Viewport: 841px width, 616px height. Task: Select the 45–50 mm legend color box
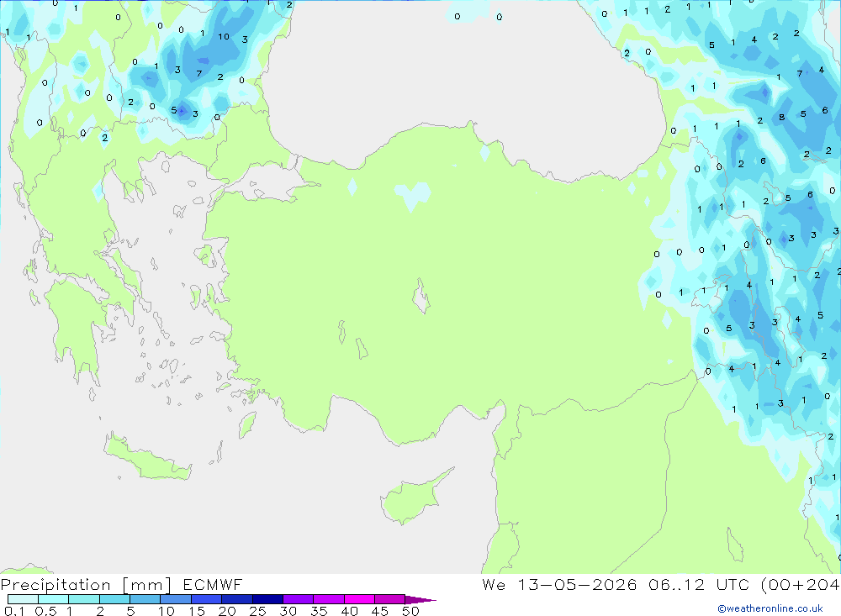pos(390,599)
